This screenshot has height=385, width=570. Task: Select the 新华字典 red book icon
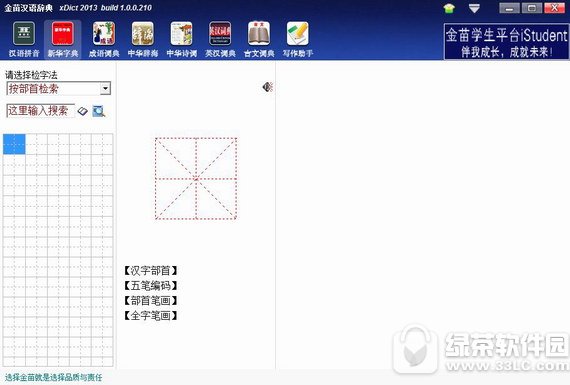coord(63,39)
